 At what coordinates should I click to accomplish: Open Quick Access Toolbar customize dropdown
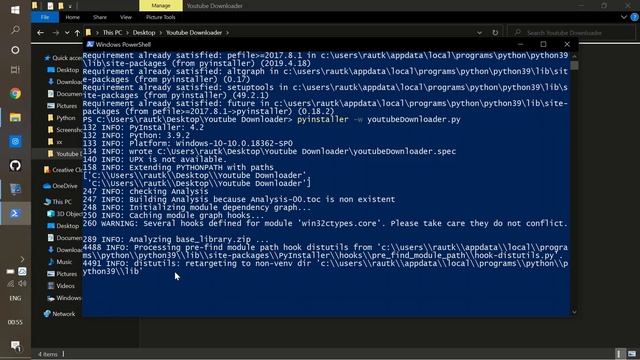pos(70,6)
